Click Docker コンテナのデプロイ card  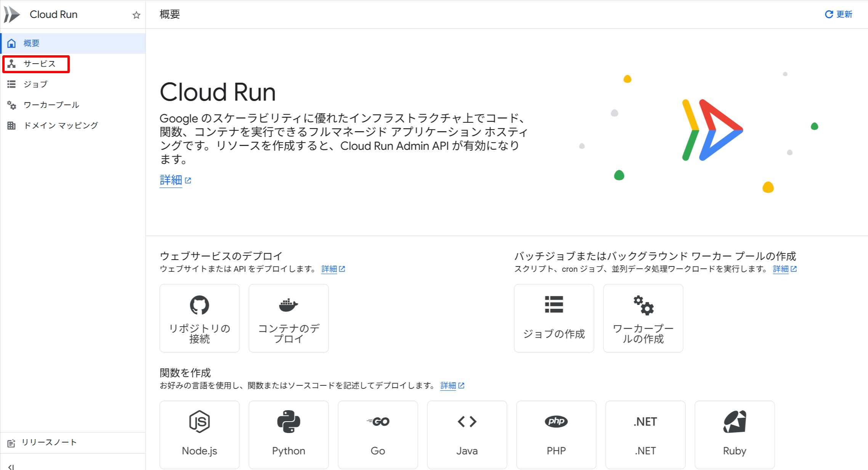tap(289, 318)
